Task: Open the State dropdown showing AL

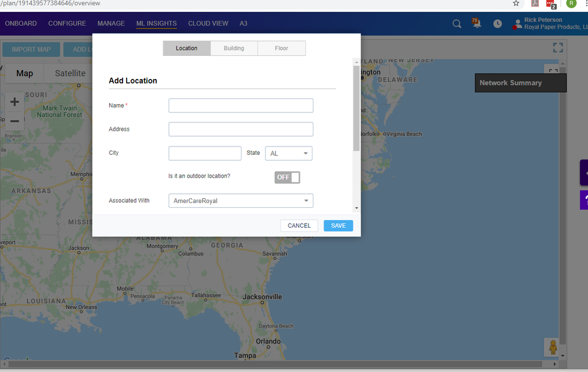Action: click(x=289, y=154)
